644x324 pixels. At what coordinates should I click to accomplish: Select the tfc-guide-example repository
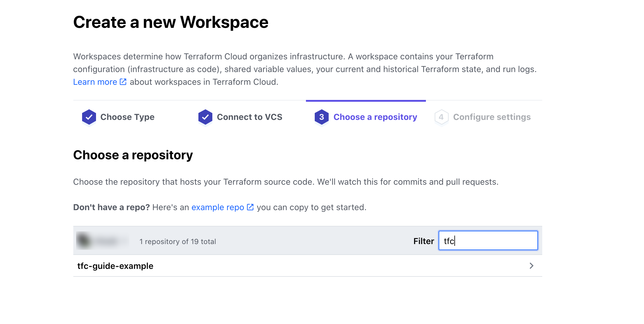click(x=308, y=266)
